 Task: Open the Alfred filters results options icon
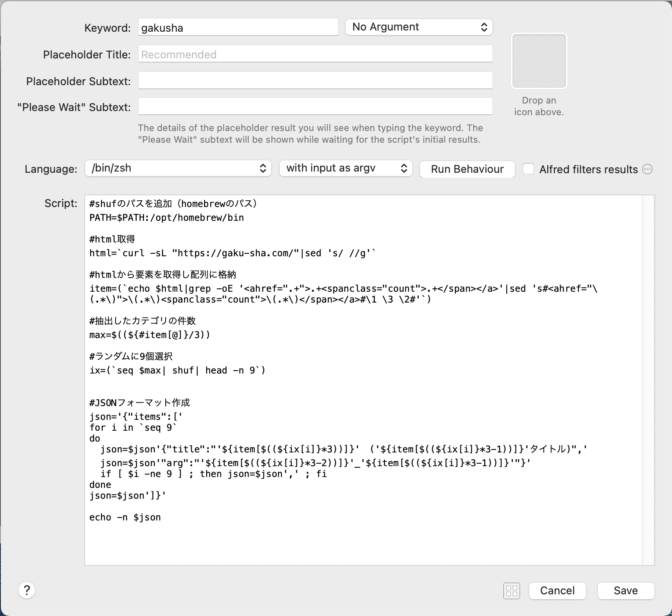[647, 169]
